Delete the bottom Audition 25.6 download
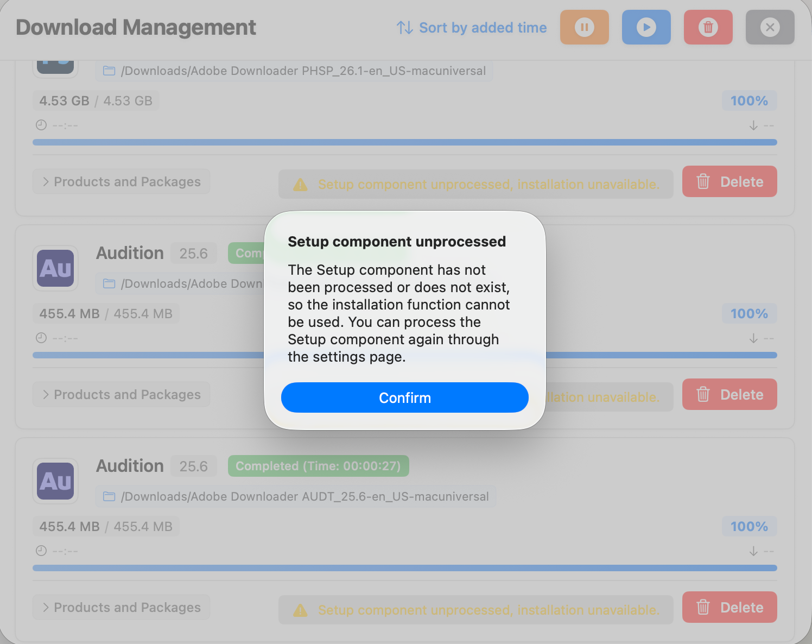 729,608
